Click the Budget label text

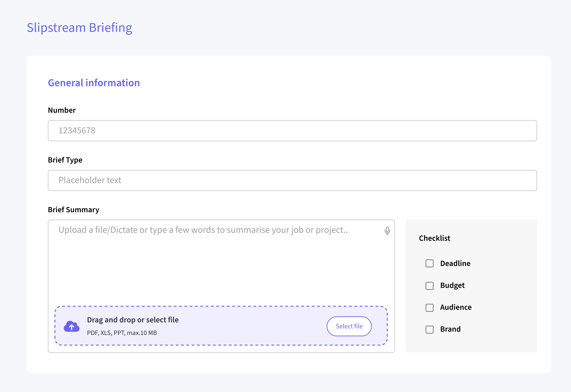452,285
